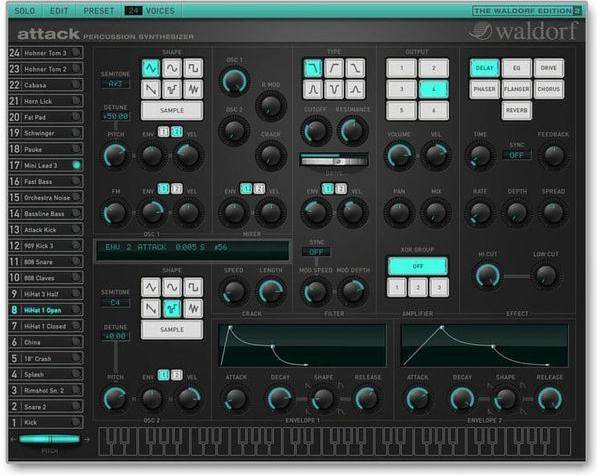Image resolution: width=597 pixels, height=475 pixels.
Task: Select envelope 2 for OSC 1 pitch
Action: 176,132
